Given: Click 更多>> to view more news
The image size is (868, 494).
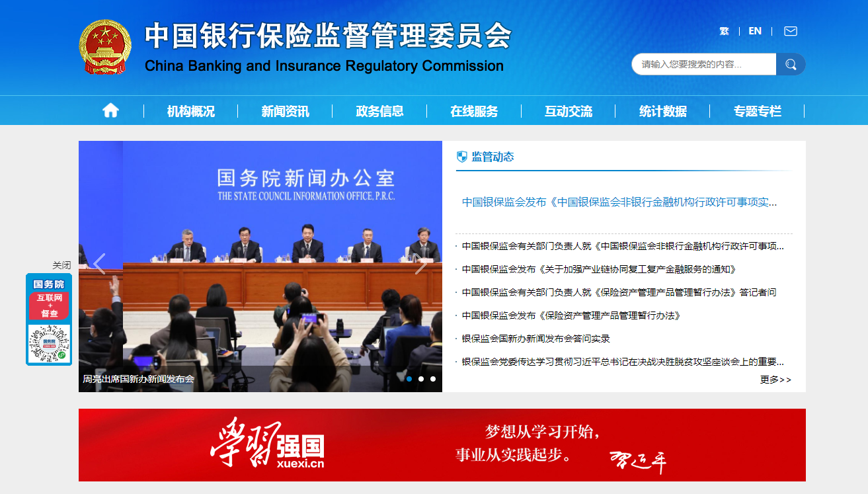Looking at the screenshot, I should click(x=775, y=380).
